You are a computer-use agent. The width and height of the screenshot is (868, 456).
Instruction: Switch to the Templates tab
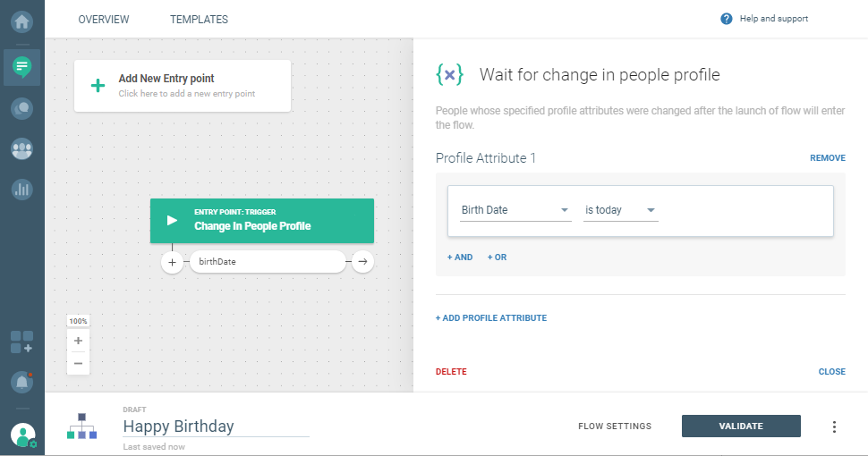pyautogui.click(x=199, y=19)
